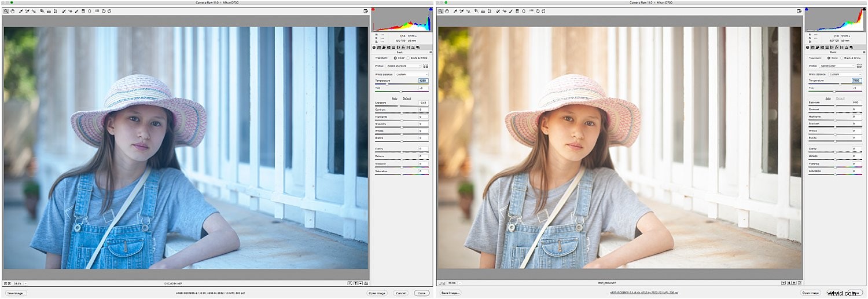868x299 pixels.
Task: Open Profile dropdown showing Adobe Standard
Action: (x=403, y=66)
